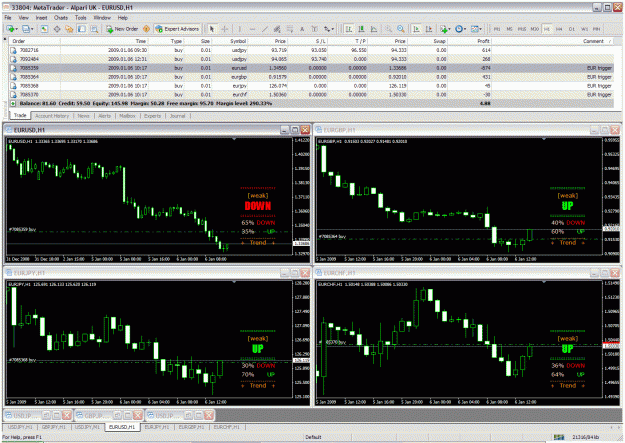
Task: Restore the minimized GBPJP chart window
Action: (x=118, y=415)
